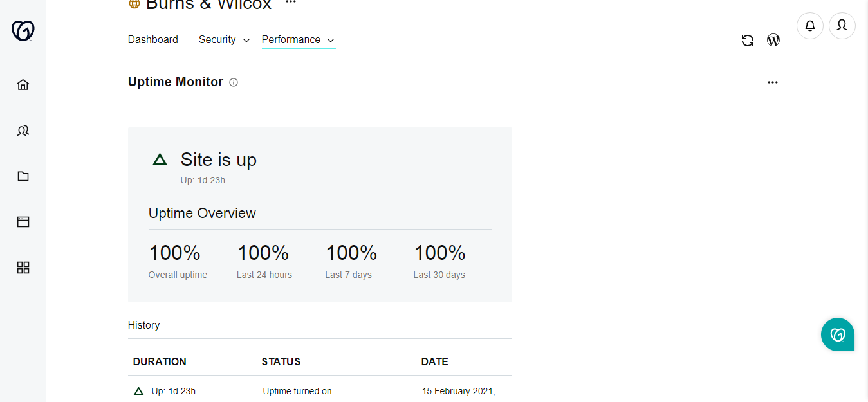
Task: Open the grid apps icon in sidebar
Action: coord(23,268)
